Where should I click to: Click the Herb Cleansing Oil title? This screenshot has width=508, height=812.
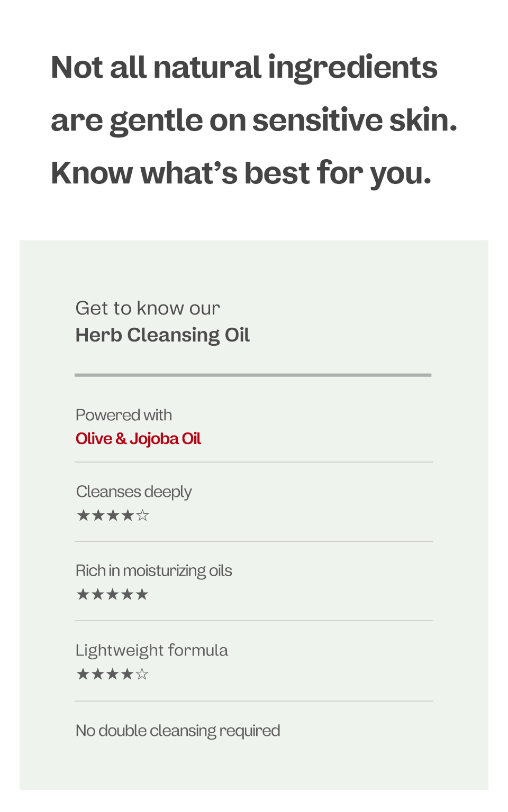coord(162,335)
